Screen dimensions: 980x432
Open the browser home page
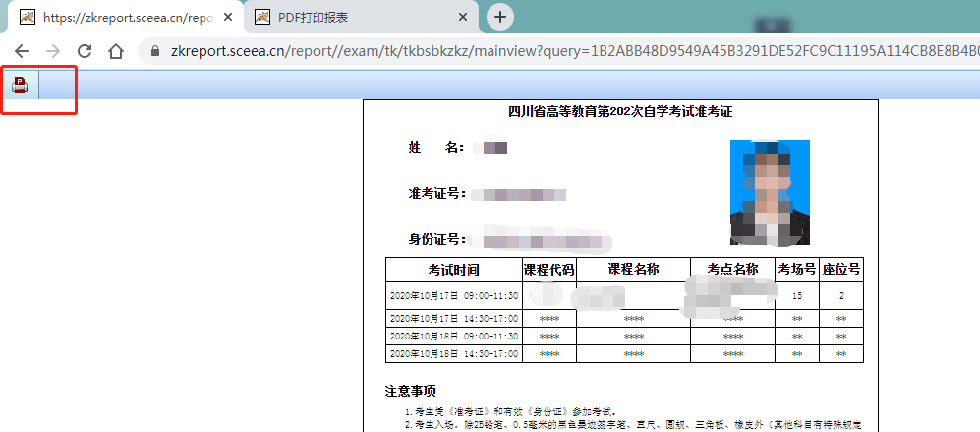point(116,51)
